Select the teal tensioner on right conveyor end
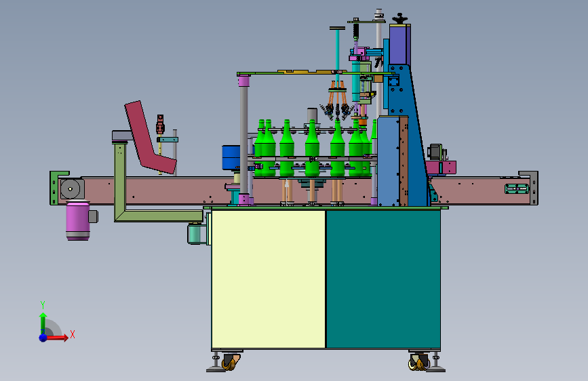Viewport: 588px width, 381px height. (517, 188)
